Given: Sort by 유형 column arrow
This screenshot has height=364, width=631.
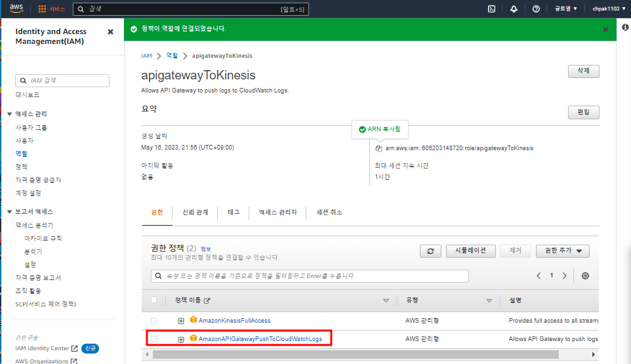Looking at the screenshot, I should click(489, 300).
